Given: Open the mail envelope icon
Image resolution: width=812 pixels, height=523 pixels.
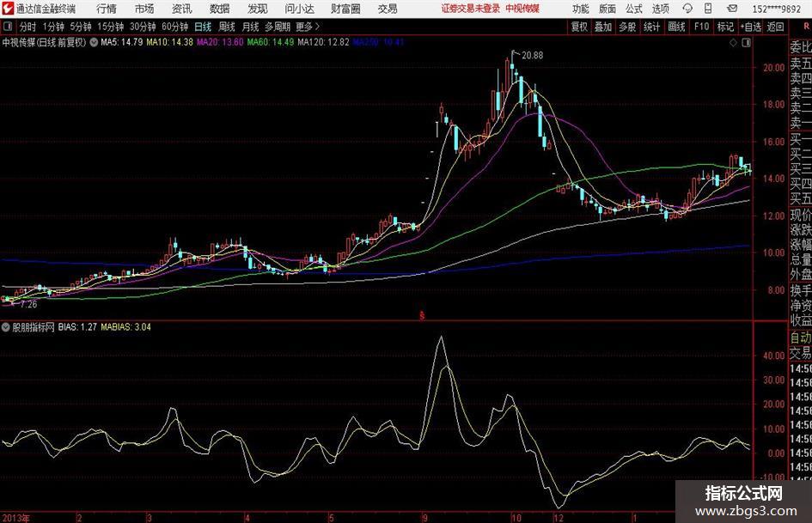Looking at the screenshot, I should pyautogui.click(x=732, y=9).
